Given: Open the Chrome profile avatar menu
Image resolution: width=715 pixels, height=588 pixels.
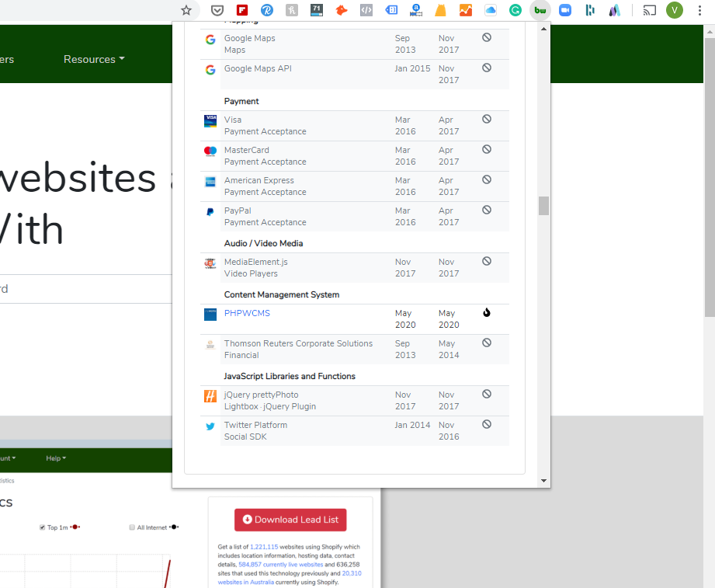Looking at the screenshot, I should [674, 10].
